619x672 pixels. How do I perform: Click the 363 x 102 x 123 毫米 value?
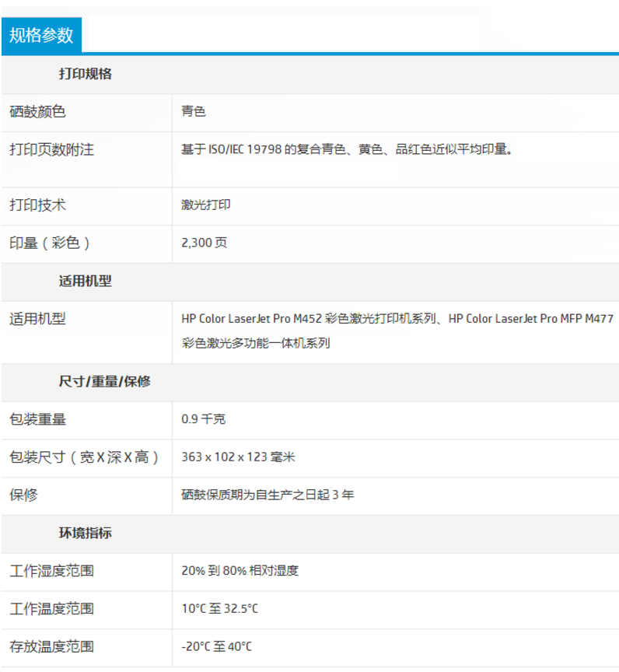238,457
